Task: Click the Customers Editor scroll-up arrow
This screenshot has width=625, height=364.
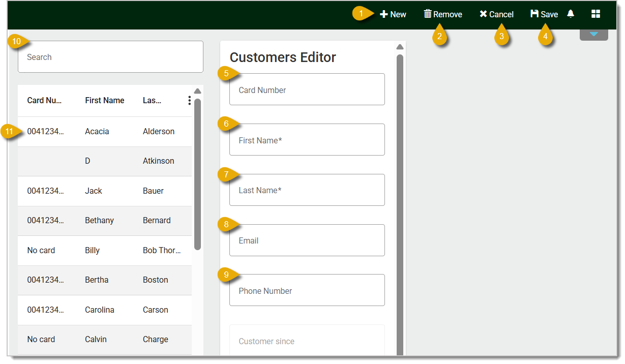Action: tap(400, 47)
